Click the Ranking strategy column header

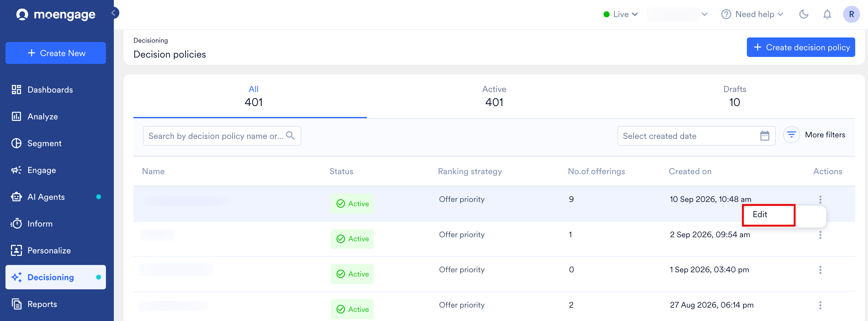coord(470,171)
